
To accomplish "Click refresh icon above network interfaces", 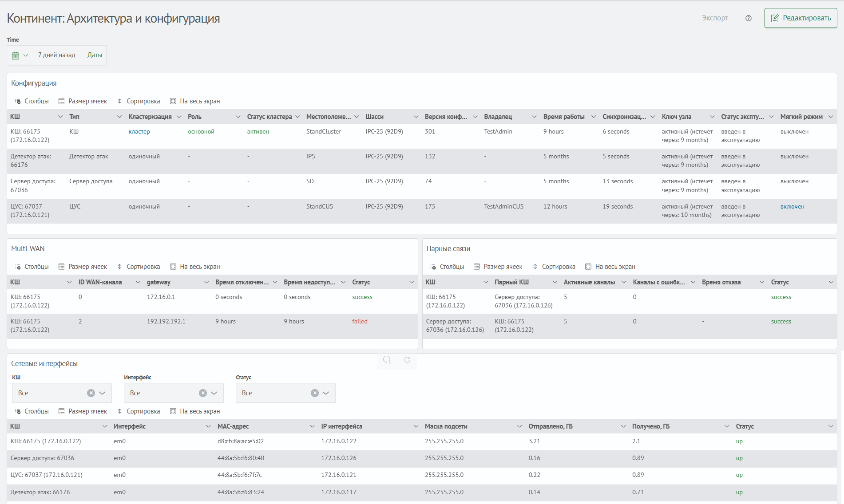I will (x=407, y=360).
